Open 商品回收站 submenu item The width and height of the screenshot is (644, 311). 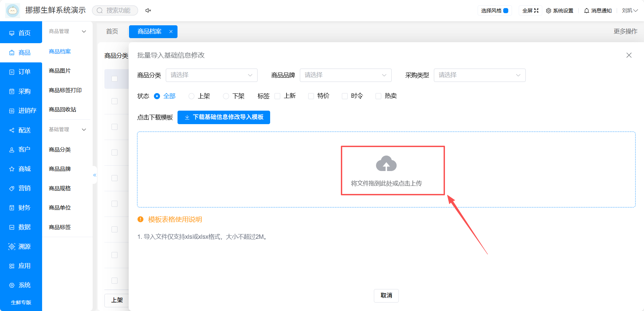63,110
